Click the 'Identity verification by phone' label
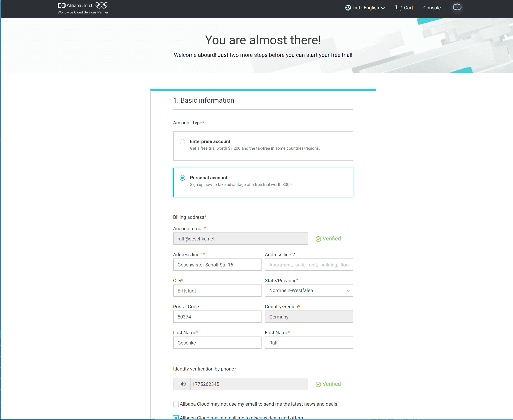The width and height of the screenshot is (513, 420). click(x=204, y=369)
